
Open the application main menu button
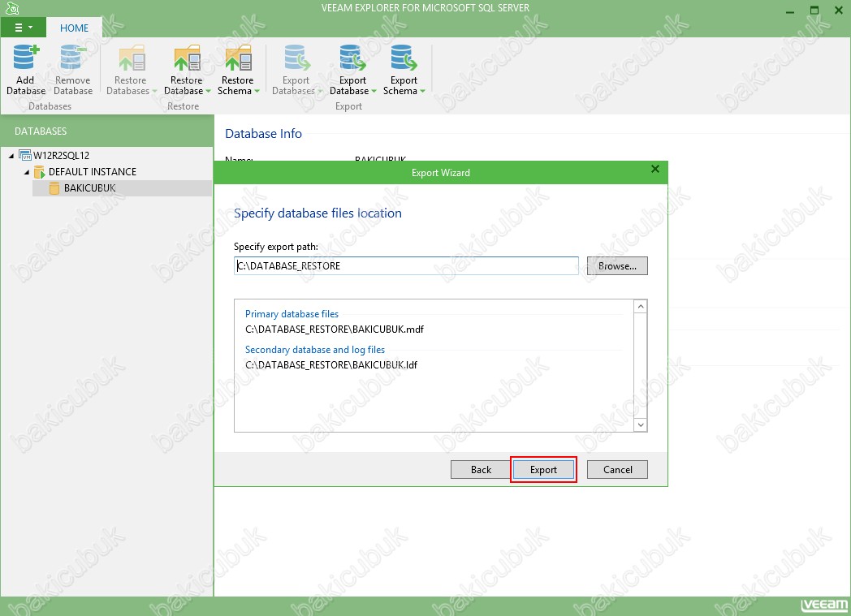pos(23,28)
